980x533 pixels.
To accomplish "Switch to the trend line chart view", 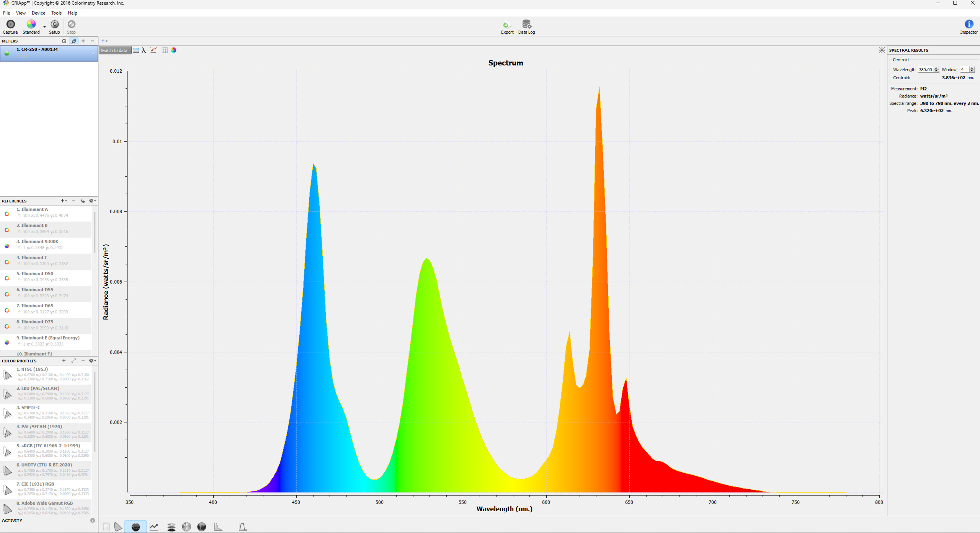I will [154, 527].
